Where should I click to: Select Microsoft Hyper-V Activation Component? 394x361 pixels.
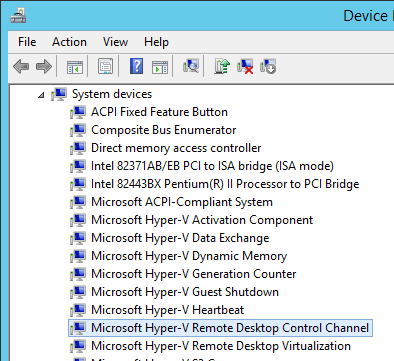click(202, 220)
